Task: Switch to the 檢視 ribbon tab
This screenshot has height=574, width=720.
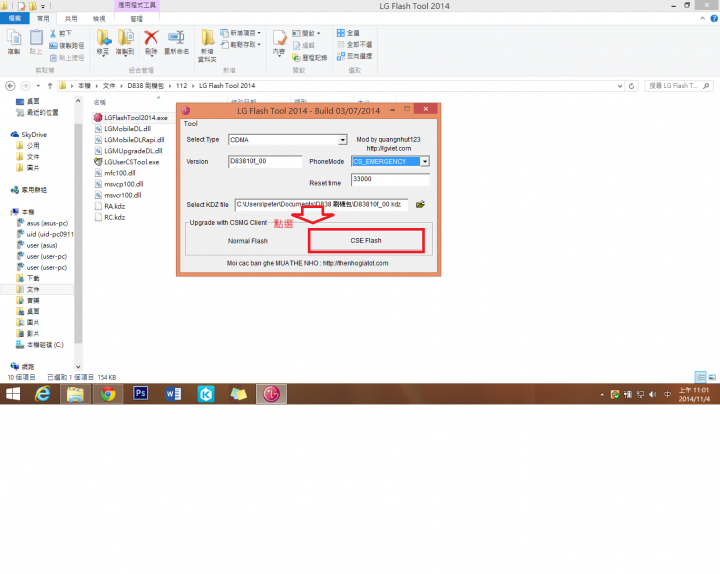Action: (x=99, y=18)
